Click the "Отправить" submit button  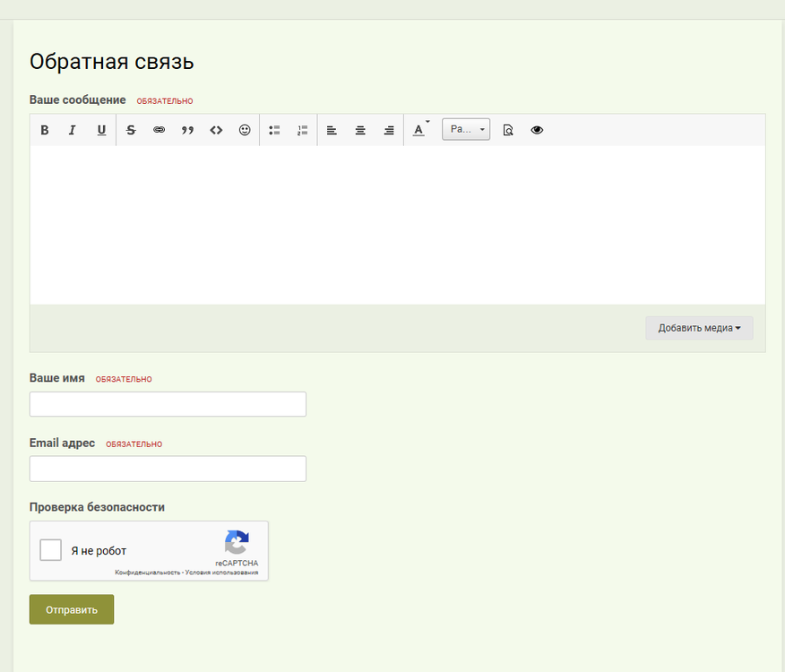[x=72, y=609]
